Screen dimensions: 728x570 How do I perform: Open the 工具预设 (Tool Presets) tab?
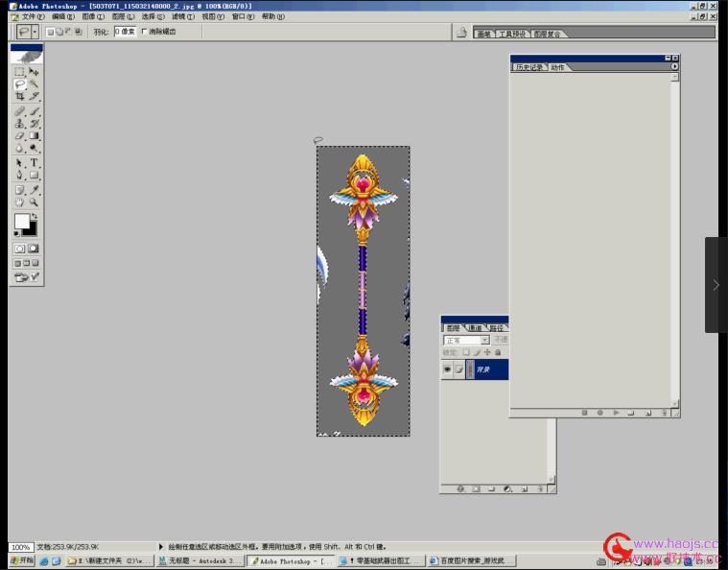pyautogui.click(x=512, y=34)
